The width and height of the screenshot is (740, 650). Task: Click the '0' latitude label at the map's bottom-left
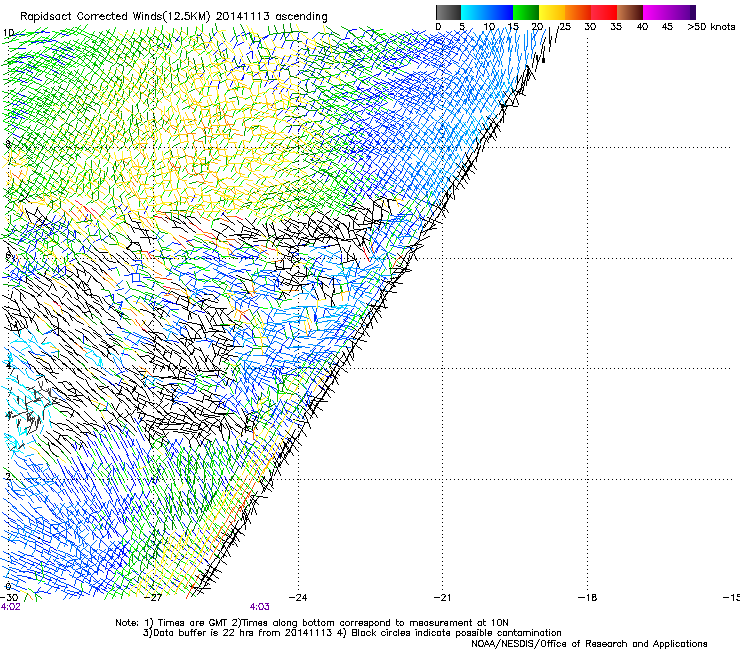pyautogui.click(x=8, y=587)
